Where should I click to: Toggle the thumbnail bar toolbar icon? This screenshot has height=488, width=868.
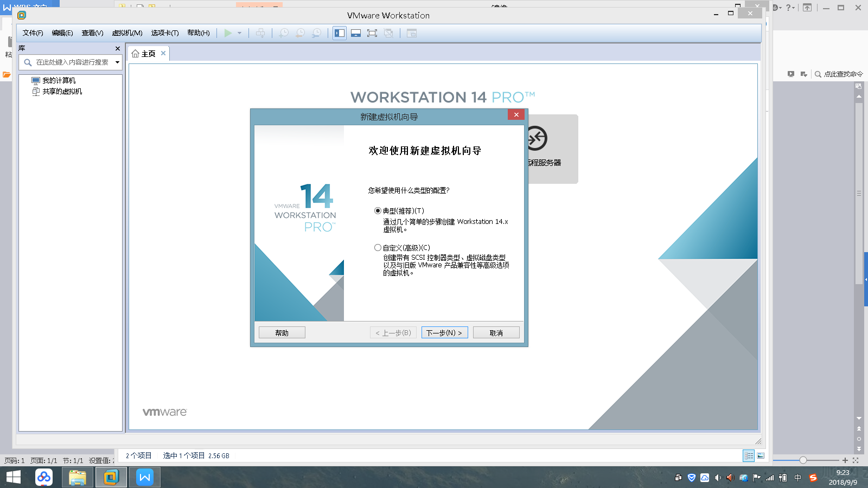356,33
